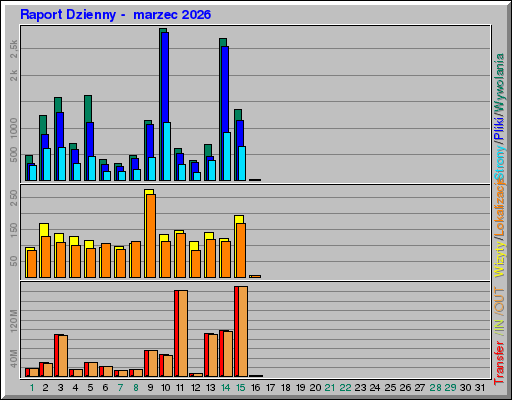The image size is (512, 400).
Task: Select green day label 7
Action: click(120, 388)
